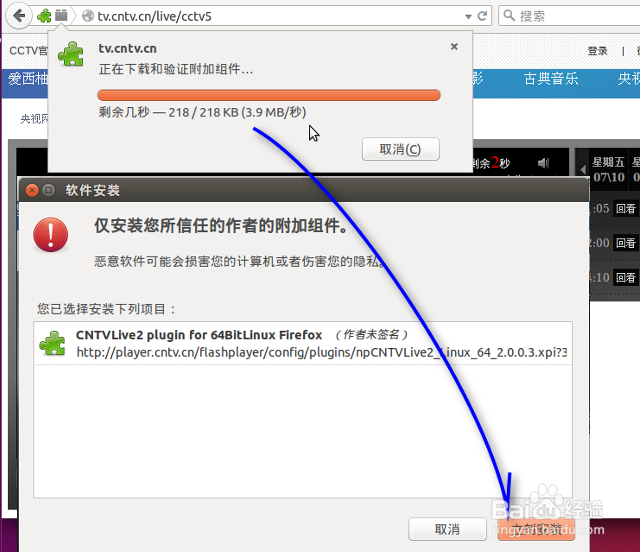This screenshot has width=640, height=552.
Task: Click the plugin xpi URL text
Action: pyautogui.click(x=322, y=352)
